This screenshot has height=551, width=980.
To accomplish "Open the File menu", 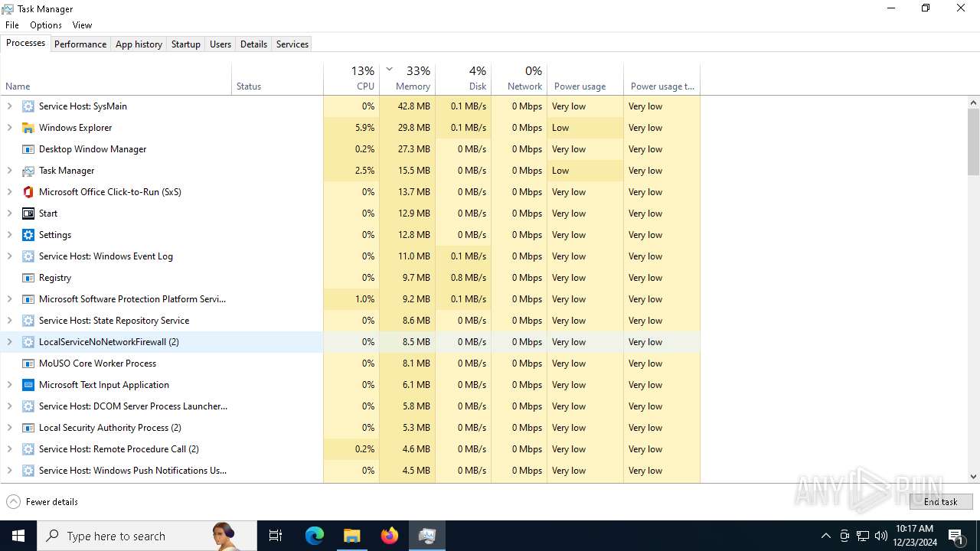I will (12, 25).
